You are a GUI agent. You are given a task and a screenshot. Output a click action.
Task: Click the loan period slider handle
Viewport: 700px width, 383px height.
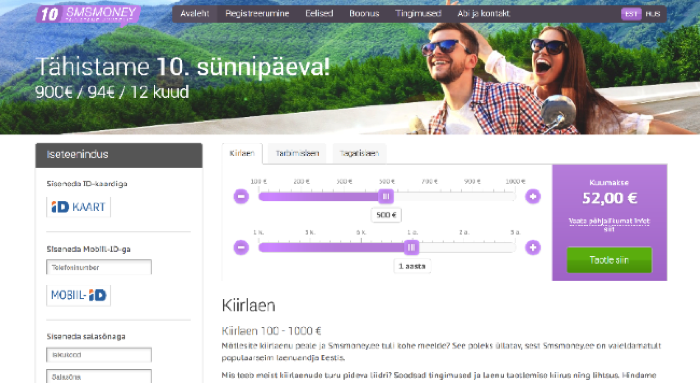[x=412, y=247]
